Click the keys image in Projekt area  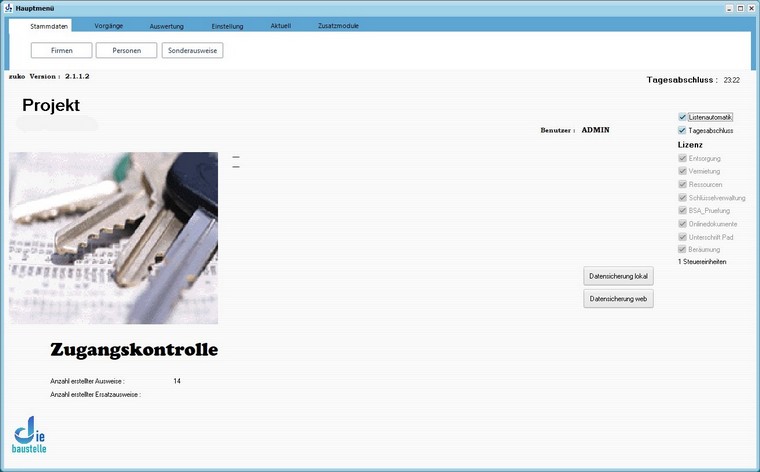[113, 238]
